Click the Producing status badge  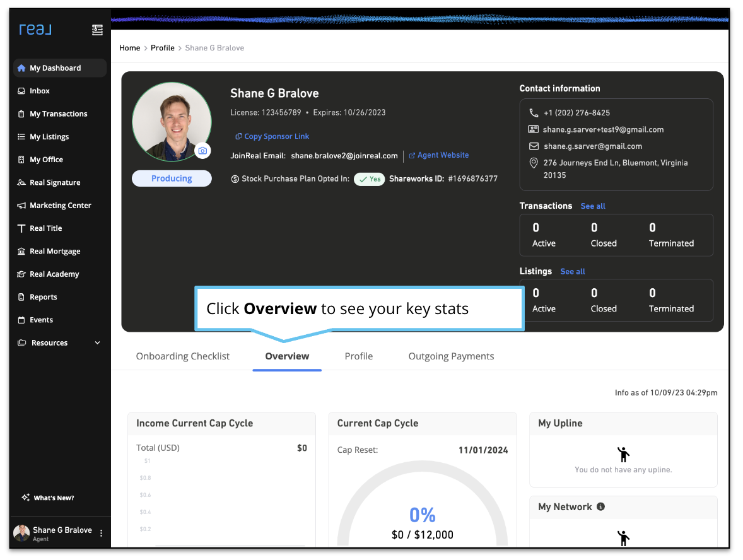172,178
